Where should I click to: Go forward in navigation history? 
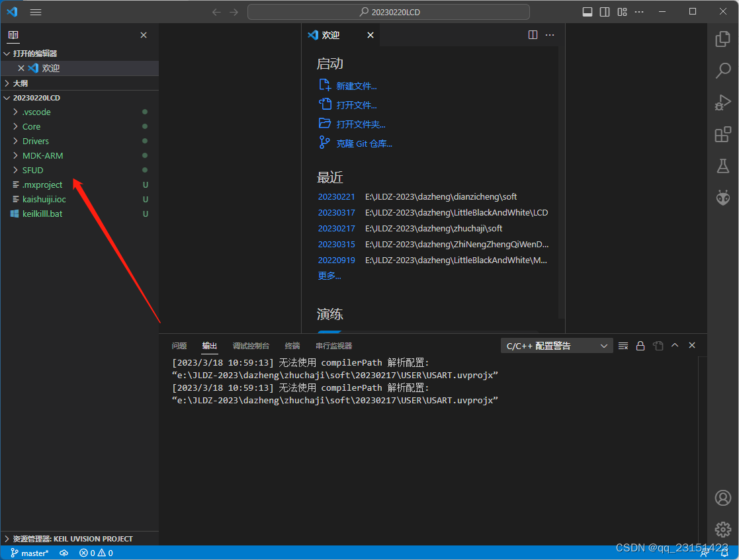tap(234, 13)
